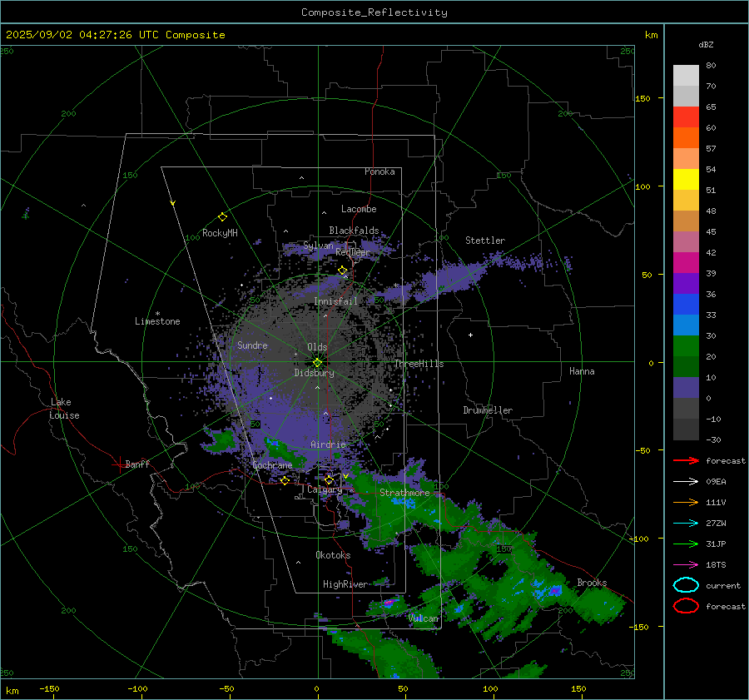Image resolution: width=749 pixels, height=700 pixels.
Task: Click the Lake Louise label
Action: pyautogui.click(x=64, y=409)
